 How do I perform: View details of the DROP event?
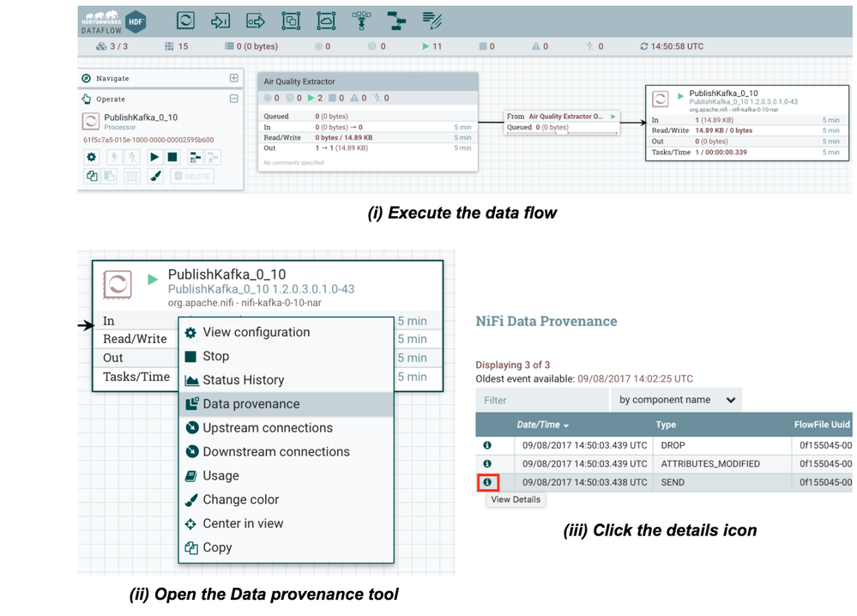pos(487,445)
